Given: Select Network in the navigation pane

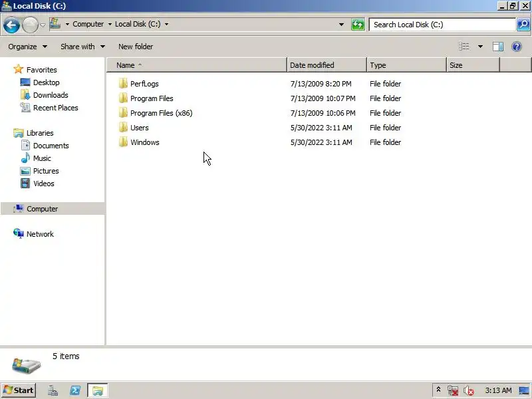Looking at the screenshot, I should coord(40,234).
